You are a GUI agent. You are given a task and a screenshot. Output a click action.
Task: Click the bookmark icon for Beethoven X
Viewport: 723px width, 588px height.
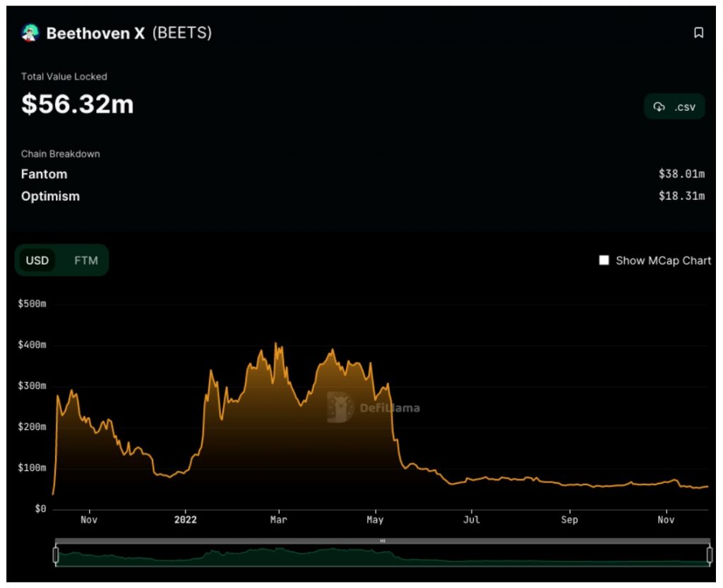click(x=698, y=32)
